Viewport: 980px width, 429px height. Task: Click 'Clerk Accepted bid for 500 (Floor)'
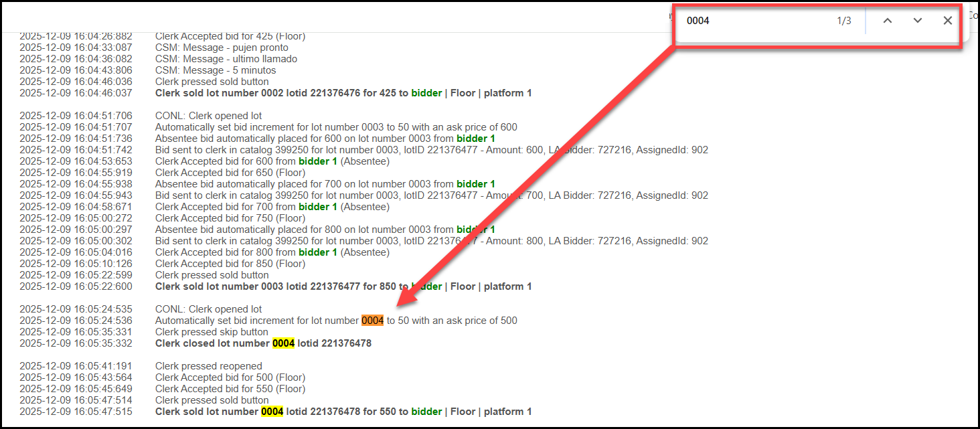coord(230,377)
